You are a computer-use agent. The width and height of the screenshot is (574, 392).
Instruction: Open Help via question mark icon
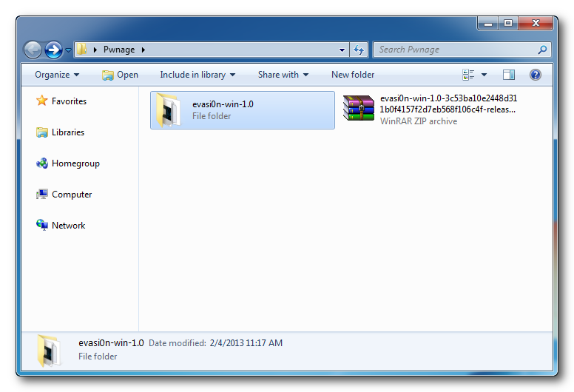(x=536, y=75)
